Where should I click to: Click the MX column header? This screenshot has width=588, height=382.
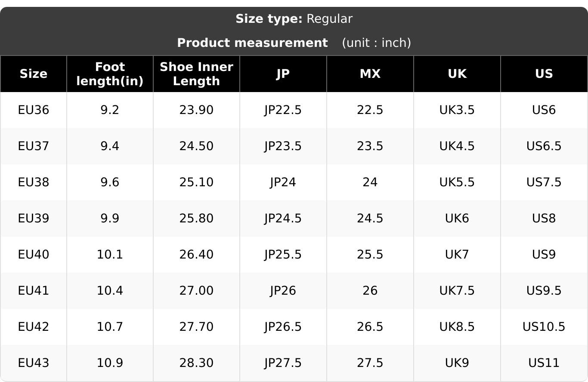[x=370, y=74]
